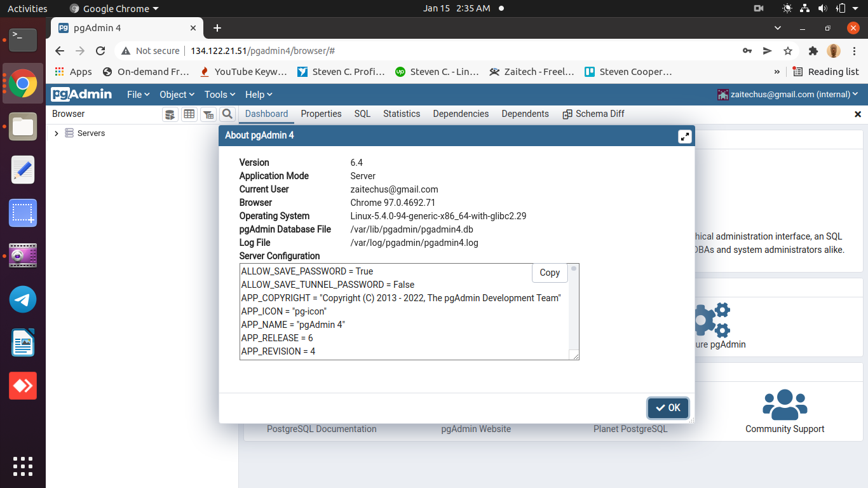Image resolution: width=868 pixels, height=488 pixels.
Task: Open the PostgreSQL Documentation link
Action: point(322,429)
